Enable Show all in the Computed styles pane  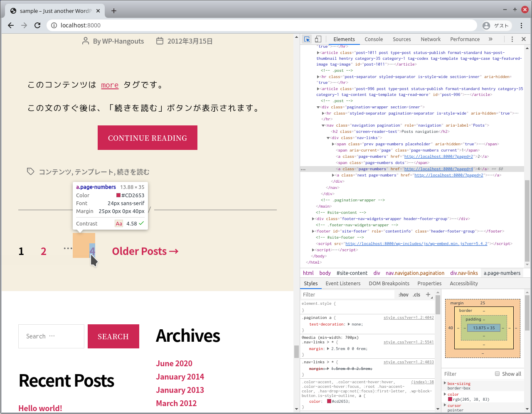pos(497,373)
